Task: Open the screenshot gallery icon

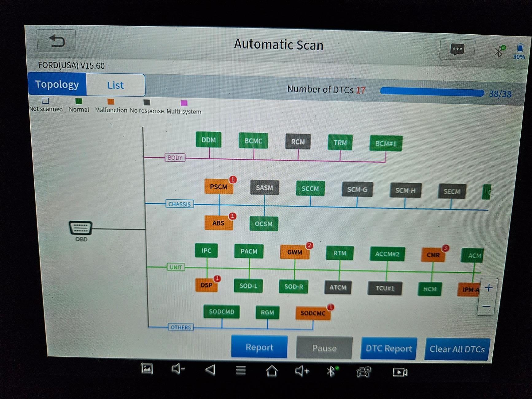Action: click(x=147, y=369)
